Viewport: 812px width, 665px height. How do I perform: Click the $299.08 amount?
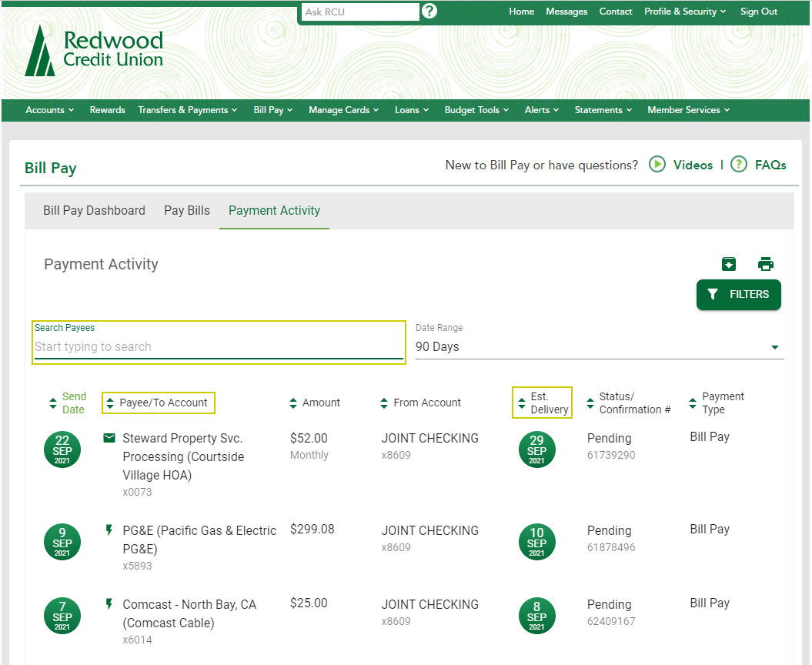point(312,529)
